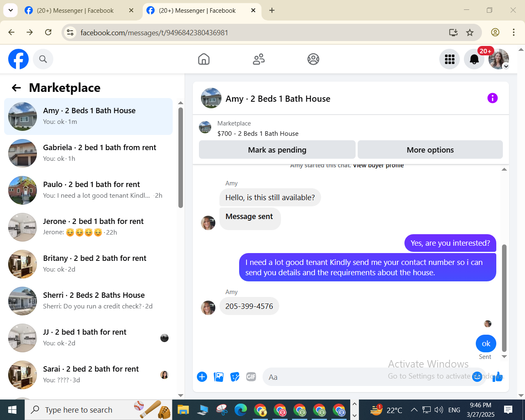Viewport: 525px width, 420px height.
Task: Reload the page
Action: pos(48,32)
